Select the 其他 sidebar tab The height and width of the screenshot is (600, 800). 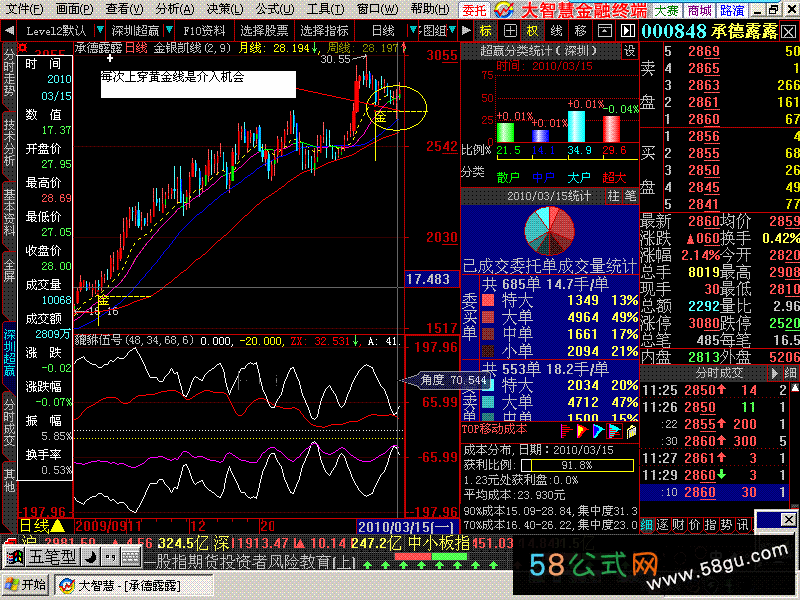(x=9, y=480)
